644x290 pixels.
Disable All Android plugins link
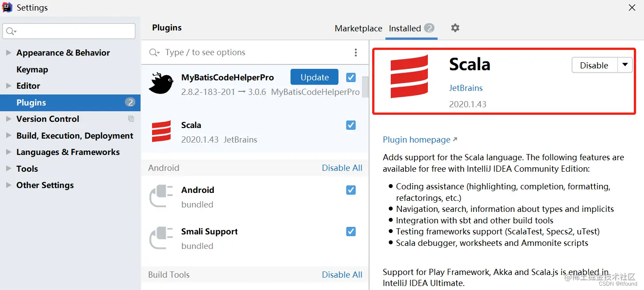[x=342, y=168]
